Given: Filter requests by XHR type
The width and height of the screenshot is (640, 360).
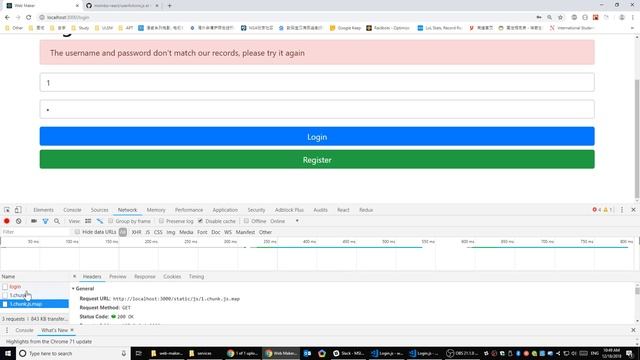Looking at the screenshot, I should click(x=136, y=232).
